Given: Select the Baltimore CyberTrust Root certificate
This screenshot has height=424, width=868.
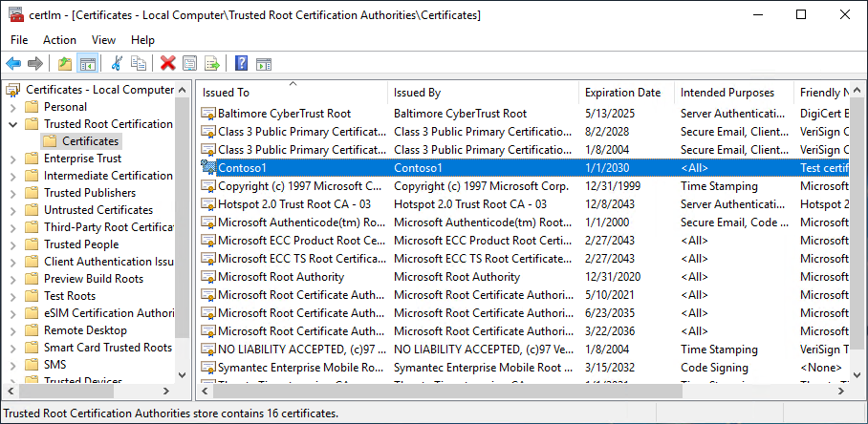Looking at the screenshot, I should (284, 114).
